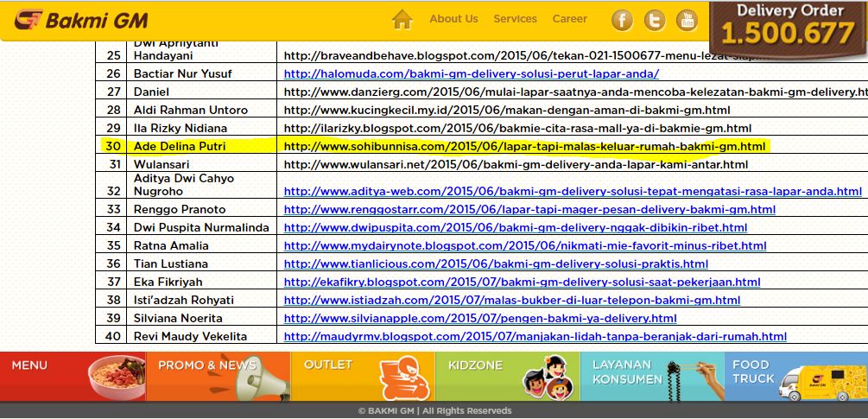Click the Delivery Order 1.500.677 banner
The width and height of the screenshot is (868, 419).
(x=789, y=28)
